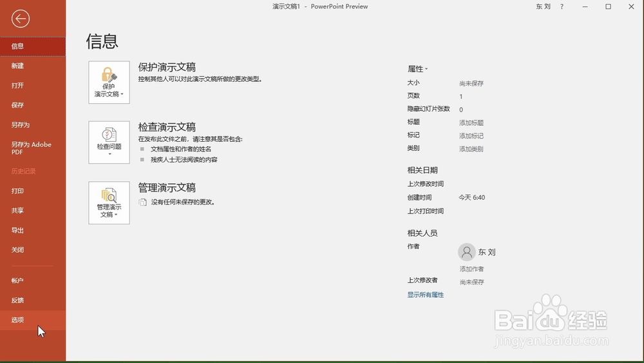Click 添加类别 field to add category
This screenshot has width=644, height=363.
(x=471, y=149)
